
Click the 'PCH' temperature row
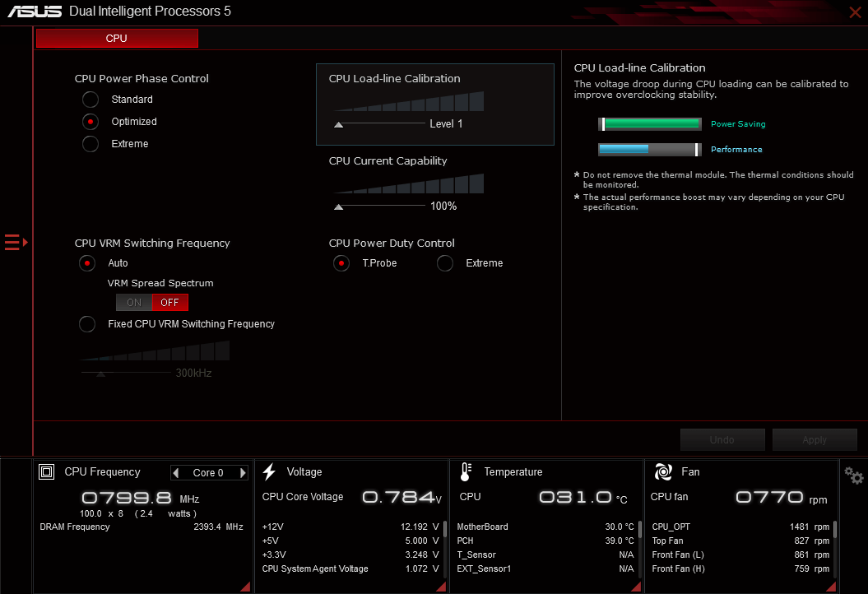click(545, 541)
